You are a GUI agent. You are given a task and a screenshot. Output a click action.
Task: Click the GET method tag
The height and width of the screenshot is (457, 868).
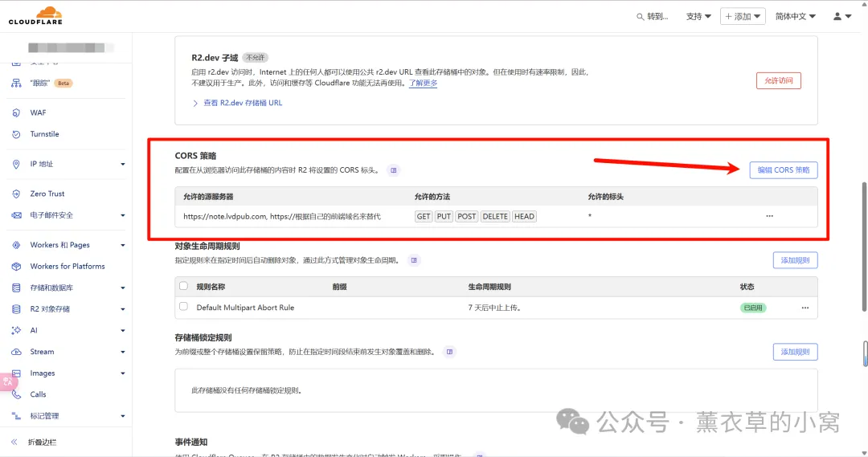pos(424,216)
